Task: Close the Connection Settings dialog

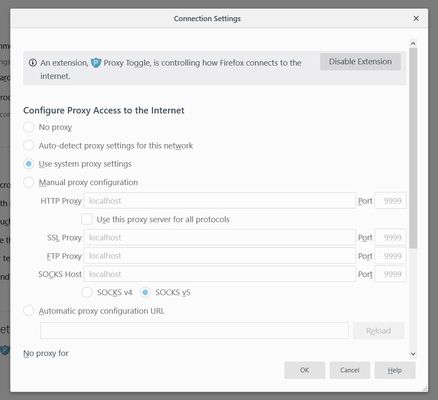Action: 416,18
